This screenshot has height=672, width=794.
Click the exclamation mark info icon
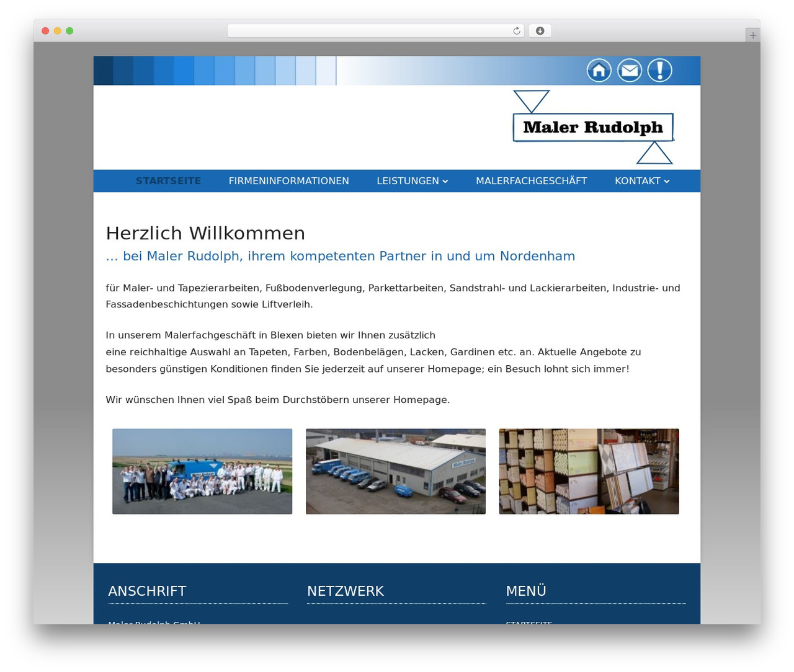click(x=659, y=71)
